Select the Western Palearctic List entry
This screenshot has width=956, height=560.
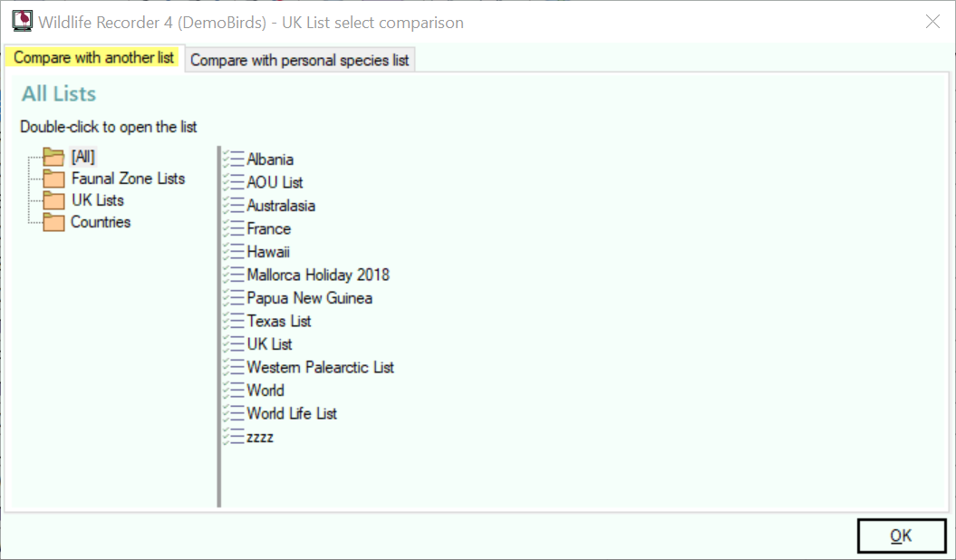320,367
